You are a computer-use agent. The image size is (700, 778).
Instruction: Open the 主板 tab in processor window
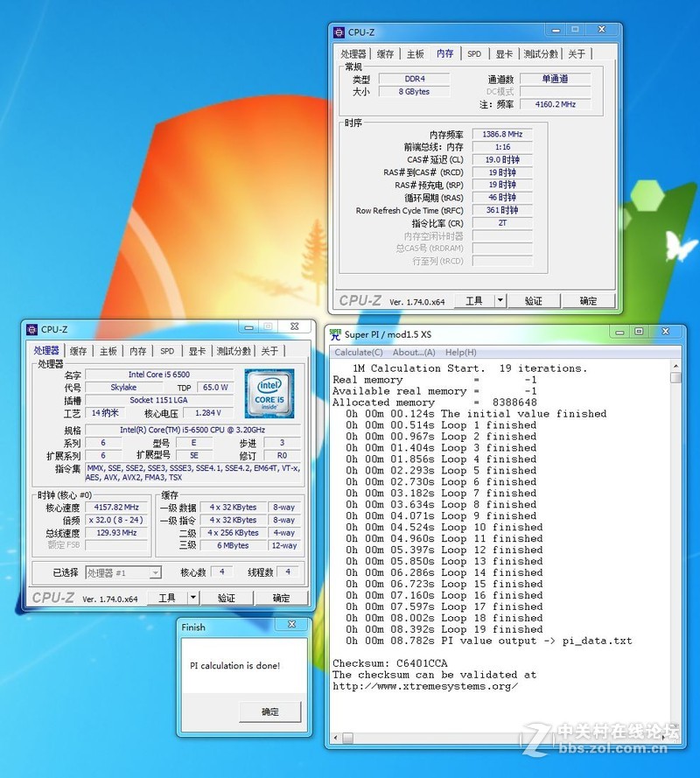[x=108, y=351]
